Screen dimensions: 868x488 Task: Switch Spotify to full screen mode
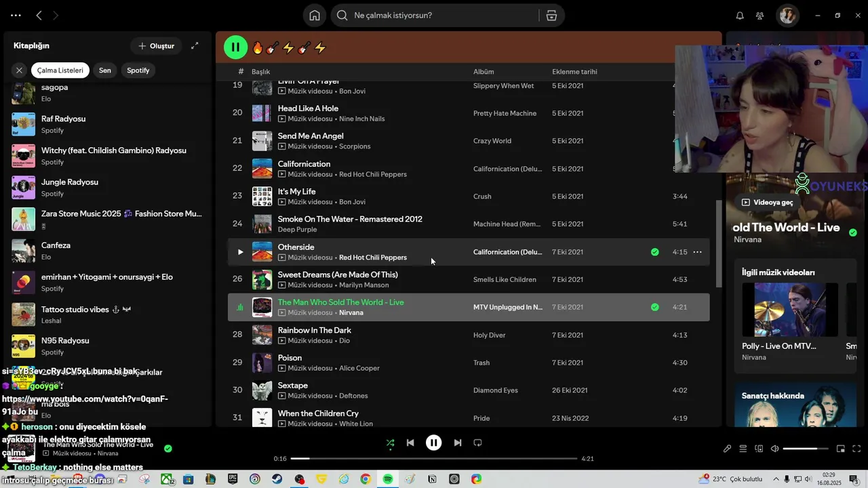click(x=856, y=449)
